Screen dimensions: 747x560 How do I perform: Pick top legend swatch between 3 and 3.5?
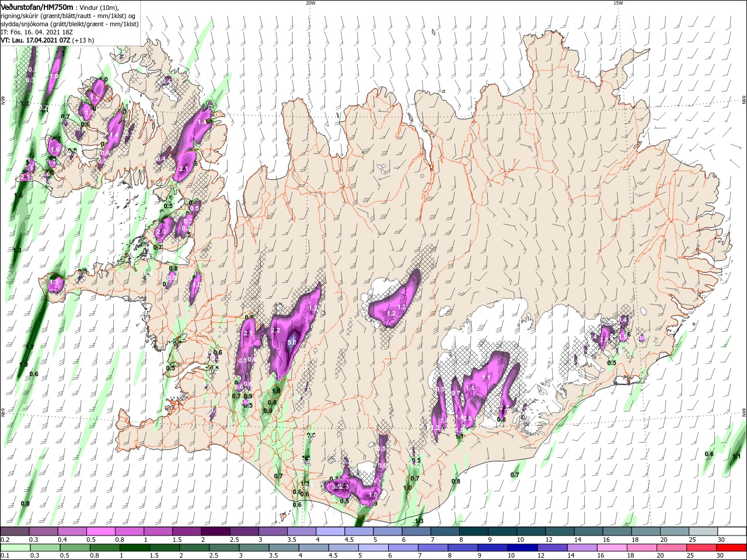click(x=273, y=531)
